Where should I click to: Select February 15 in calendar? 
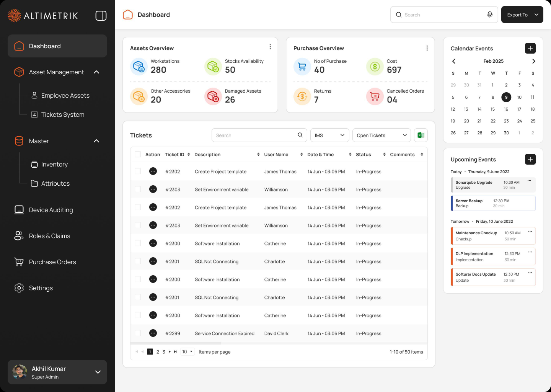[493, 109]
